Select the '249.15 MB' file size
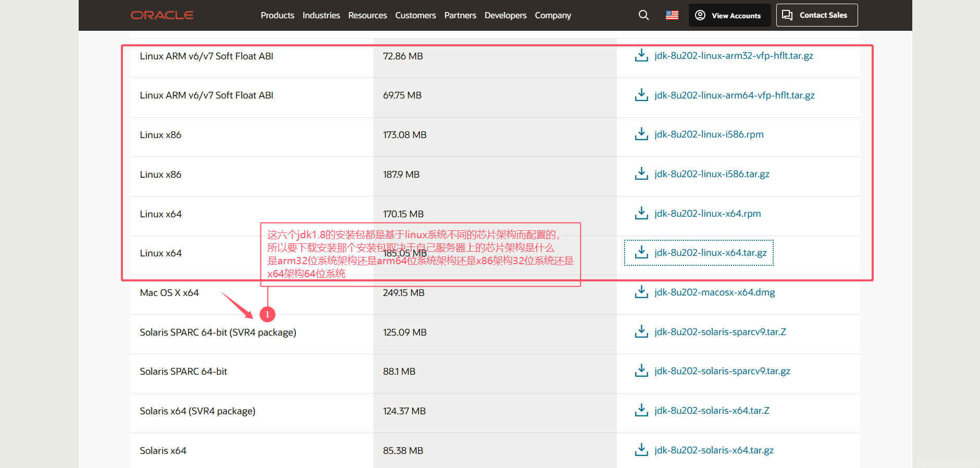980x468 pixels. pos(404,292)
